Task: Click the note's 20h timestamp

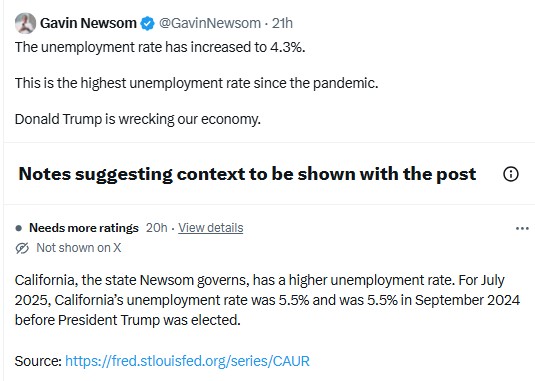Action: [x=157, y=228]
